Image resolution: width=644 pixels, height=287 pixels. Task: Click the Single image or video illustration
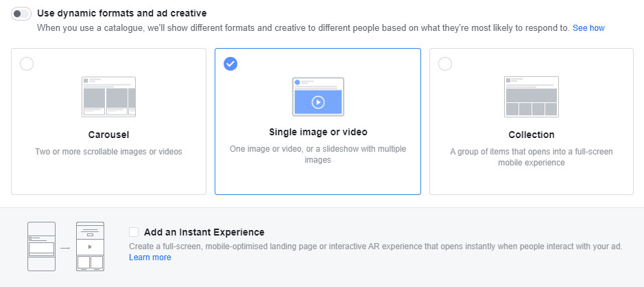click(318, 97)
